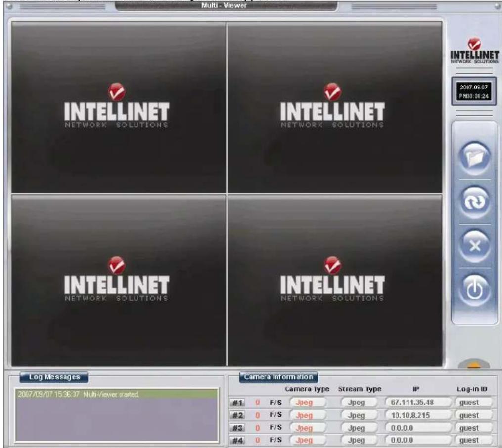Select the top-right camera view pane
Viewport: 502px width, 448px height.
tap(335, 107)
